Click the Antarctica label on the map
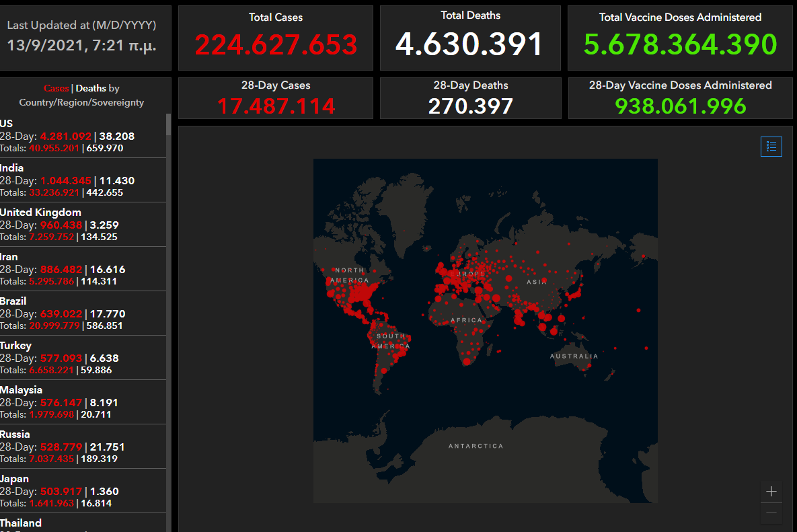The image size is (797, 532). pos(476,446)
